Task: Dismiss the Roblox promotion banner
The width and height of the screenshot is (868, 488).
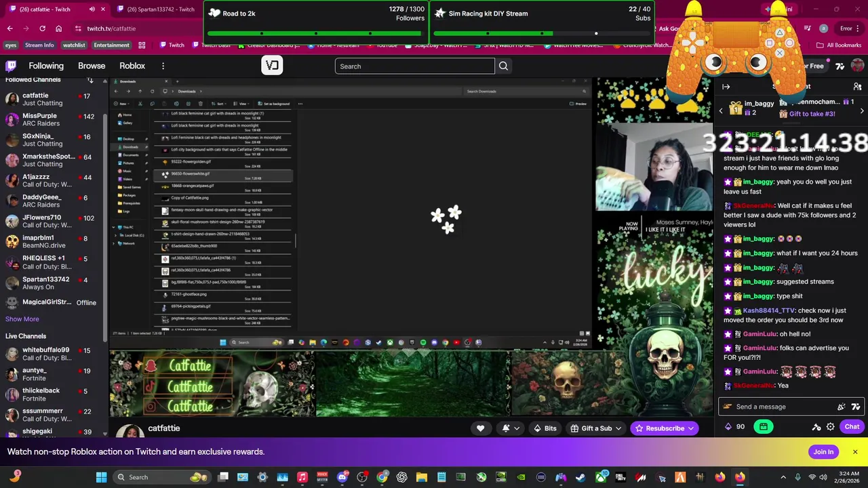Action: tap(855, 452)
